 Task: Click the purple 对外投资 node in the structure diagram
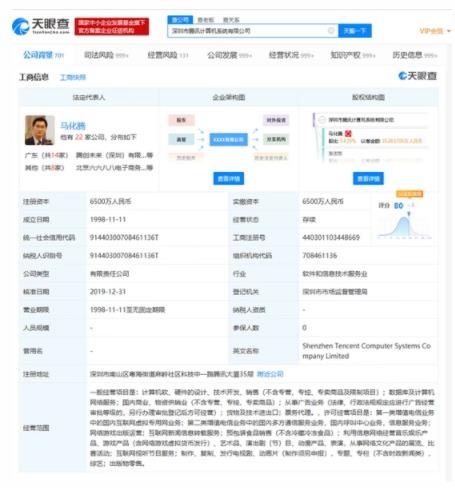point(276,120)
